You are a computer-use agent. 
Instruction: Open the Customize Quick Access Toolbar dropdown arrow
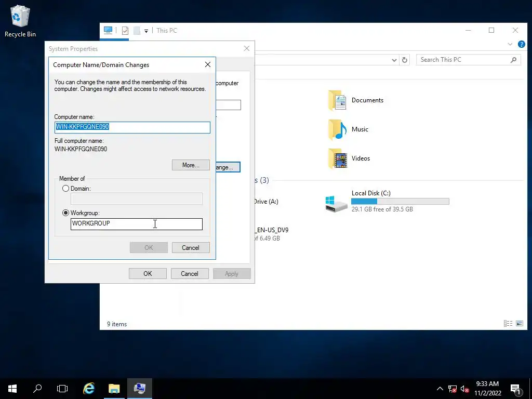coord(146,31)
